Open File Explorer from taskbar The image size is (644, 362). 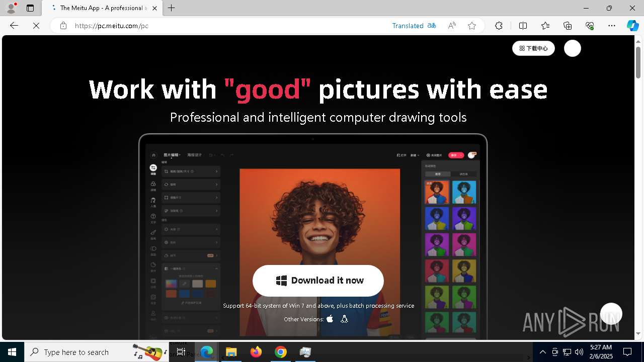(231, 352)
